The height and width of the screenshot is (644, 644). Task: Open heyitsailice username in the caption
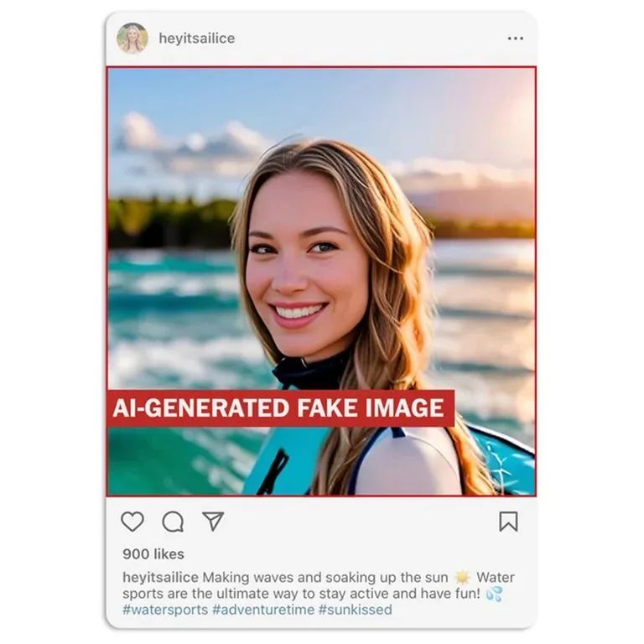(x=160, y=578)
